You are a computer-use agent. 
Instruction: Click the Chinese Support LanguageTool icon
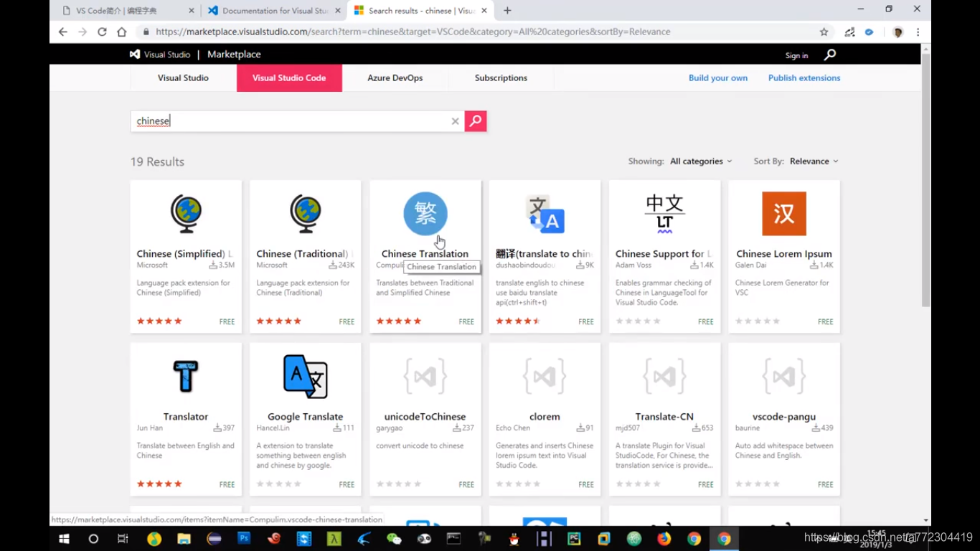(664, 214)
